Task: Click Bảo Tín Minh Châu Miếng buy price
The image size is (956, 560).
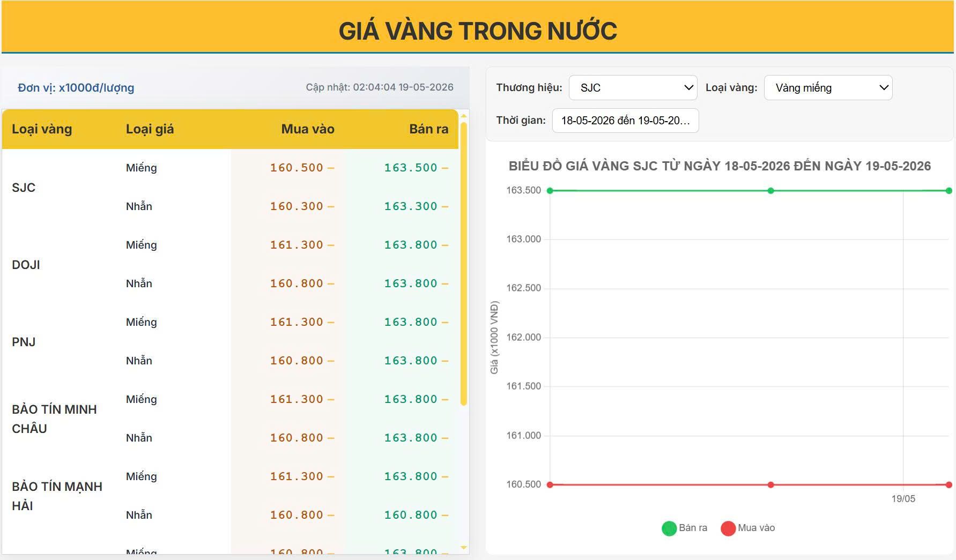Action: [x=297, y=399]
